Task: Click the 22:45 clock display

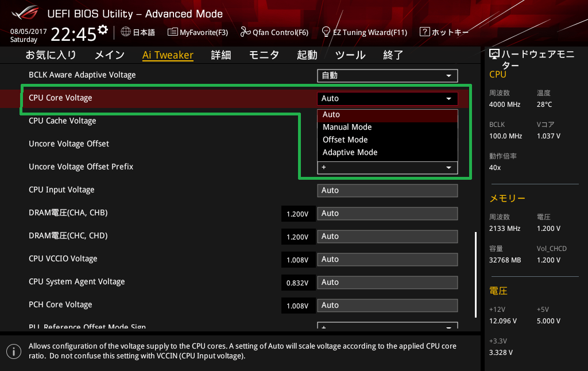Action: click(73, 34)
